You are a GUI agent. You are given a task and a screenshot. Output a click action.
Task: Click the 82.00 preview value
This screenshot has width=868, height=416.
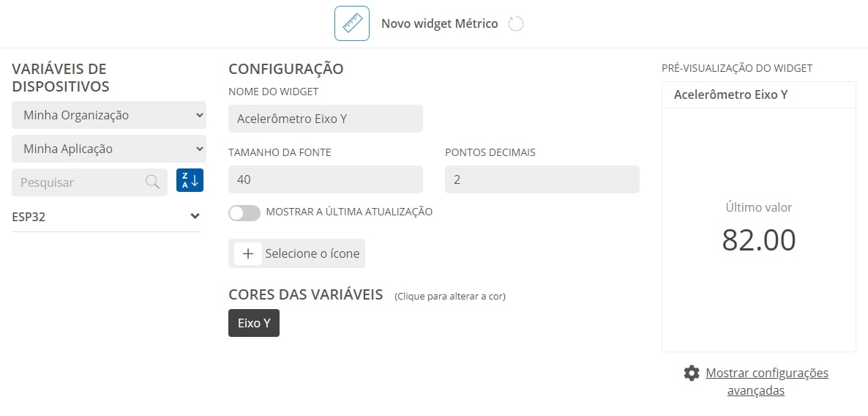pos(758,240)
